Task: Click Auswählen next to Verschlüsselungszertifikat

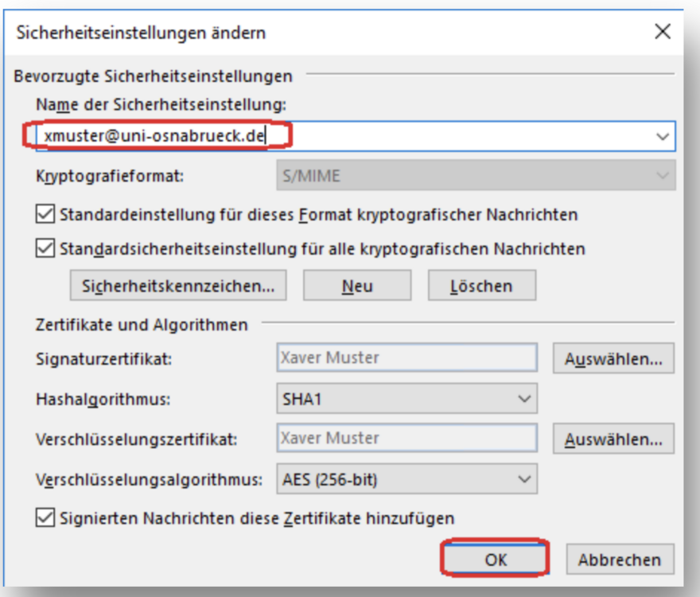Action: (614, 437)
